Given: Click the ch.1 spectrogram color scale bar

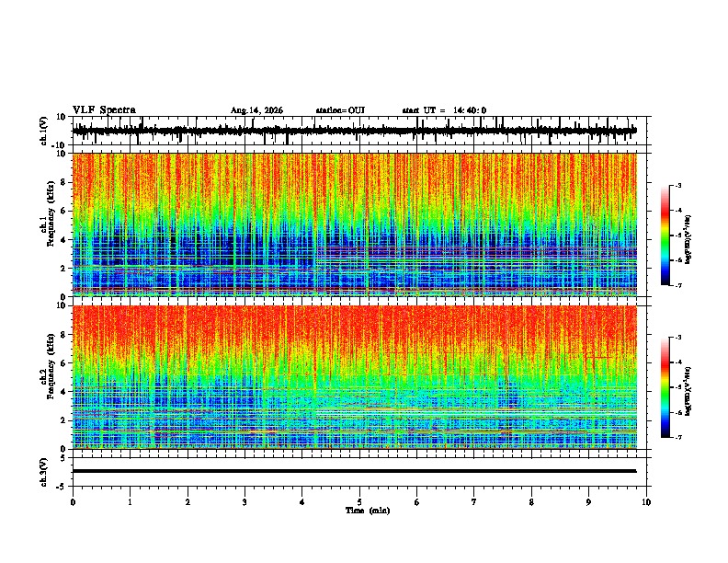Looking at the screenshot, I should (x=665, y=236).
